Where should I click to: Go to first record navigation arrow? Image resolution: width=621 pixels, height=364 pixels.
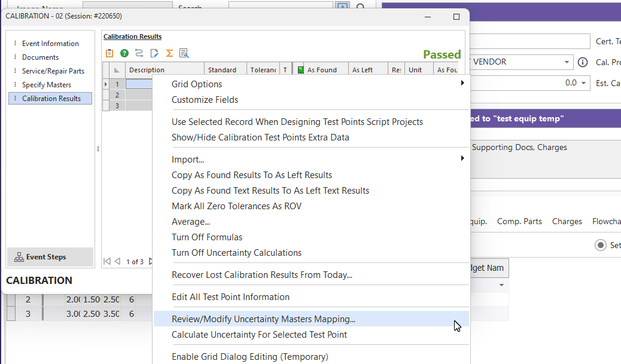pyautogui.click(x=107, y=261)
